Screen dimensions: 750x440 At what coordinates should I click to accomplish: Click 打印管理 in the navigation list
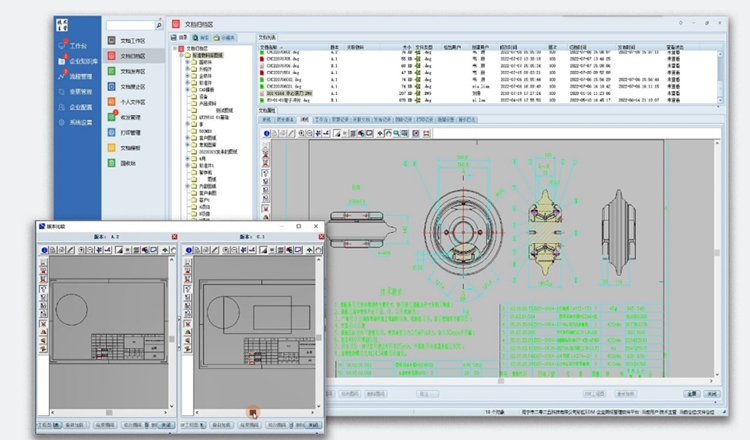pos(131,131)
